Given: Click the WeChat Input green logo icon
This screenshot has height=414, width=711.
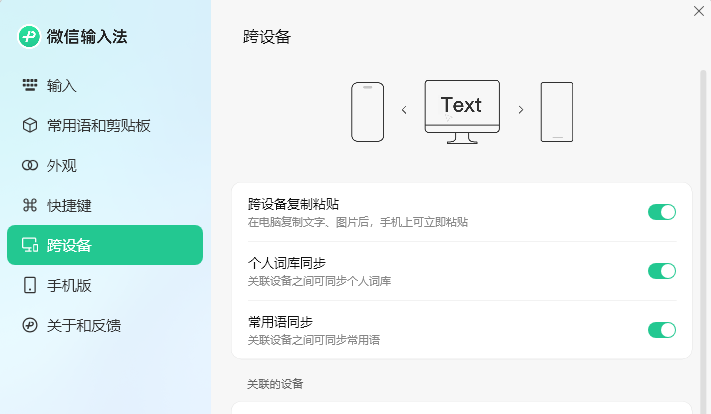Looking at the screenshot, I should 29,36.
